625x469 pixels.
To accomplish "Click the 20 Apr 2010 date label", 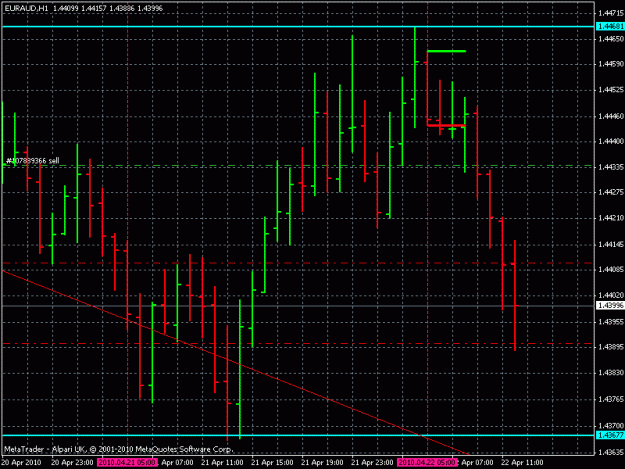I will tap(21, 462).
